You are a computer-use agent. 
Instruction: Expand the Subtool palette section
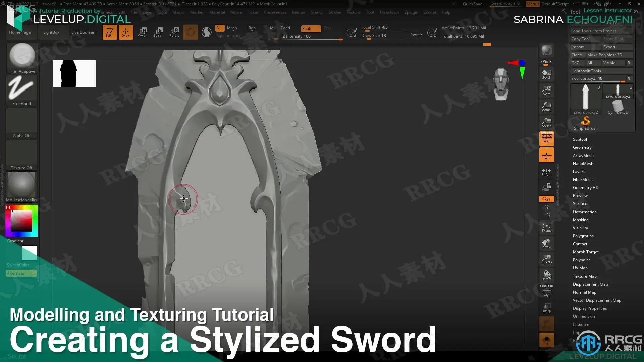click(x=580, y=139)
